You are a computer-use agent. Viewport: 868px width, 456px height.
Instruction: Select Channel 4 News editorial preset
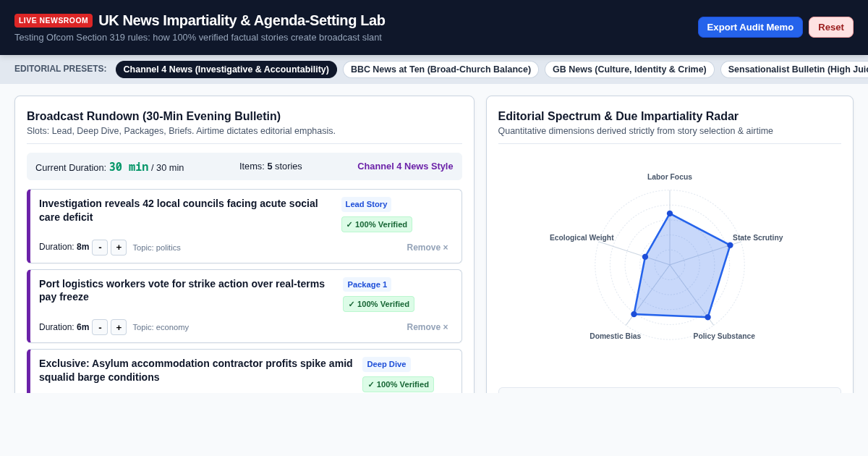(x=226, y=69)
